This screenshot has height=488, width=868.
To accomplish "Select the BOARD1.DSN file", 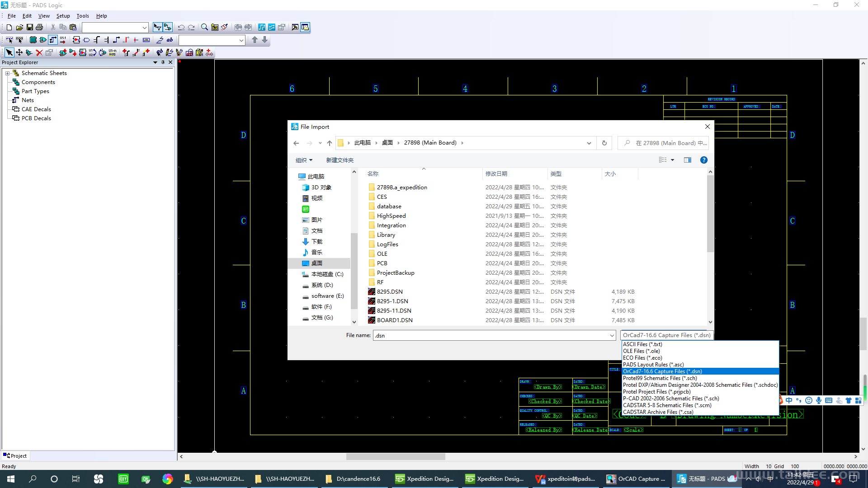I will click(x=395, y=320).
